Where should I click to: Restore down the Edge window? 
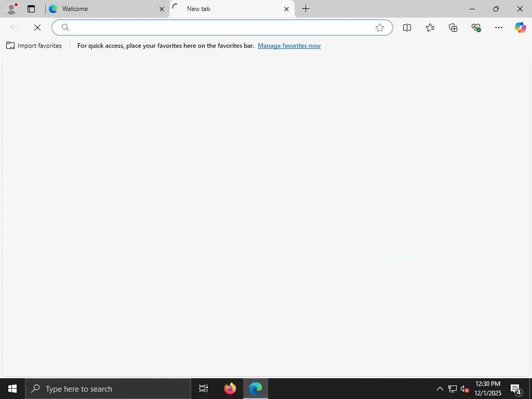pos(496,9)
